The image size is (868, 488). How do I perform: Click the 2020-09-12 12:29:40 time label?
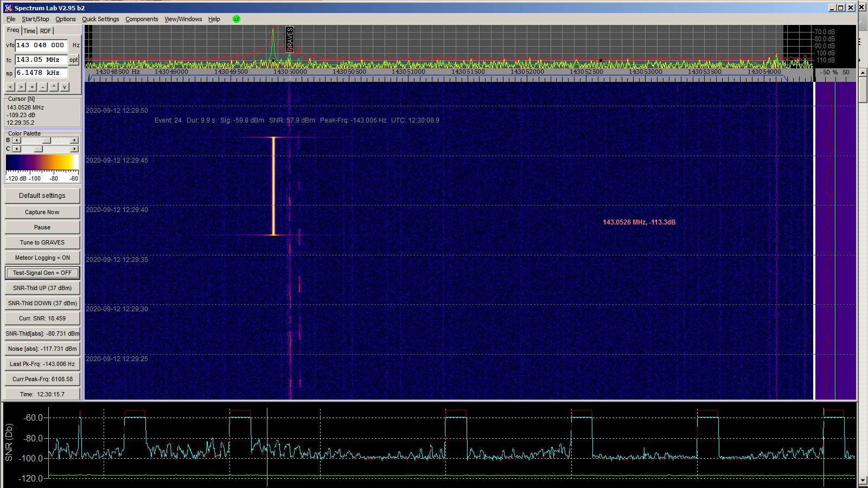117,210
